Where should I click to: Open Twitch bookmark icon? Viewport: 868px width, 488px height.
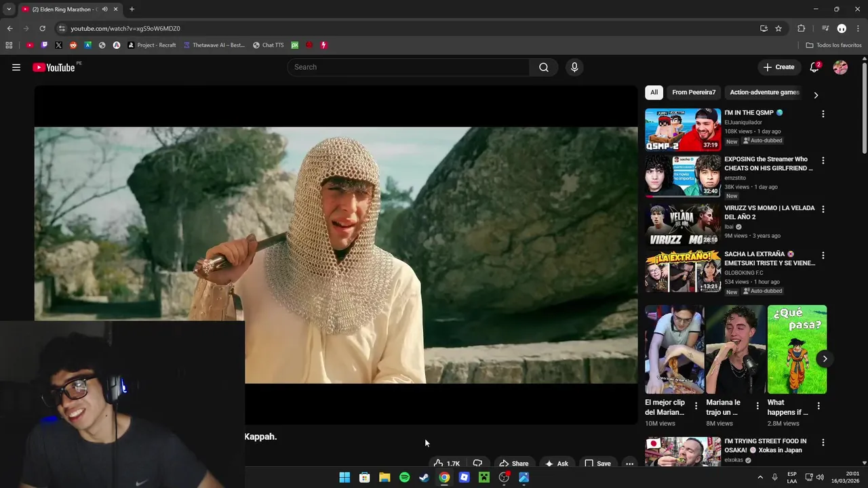pyautogui.click(x=44, y=45)
